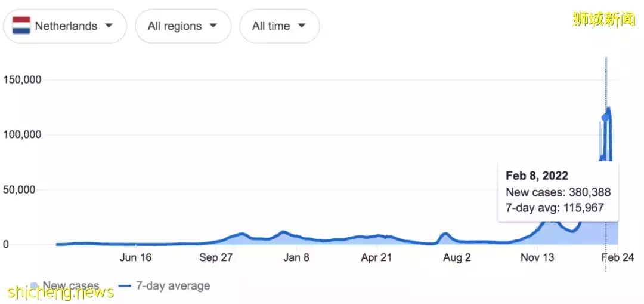Click the Netherlands flag icon

[21, 26]
